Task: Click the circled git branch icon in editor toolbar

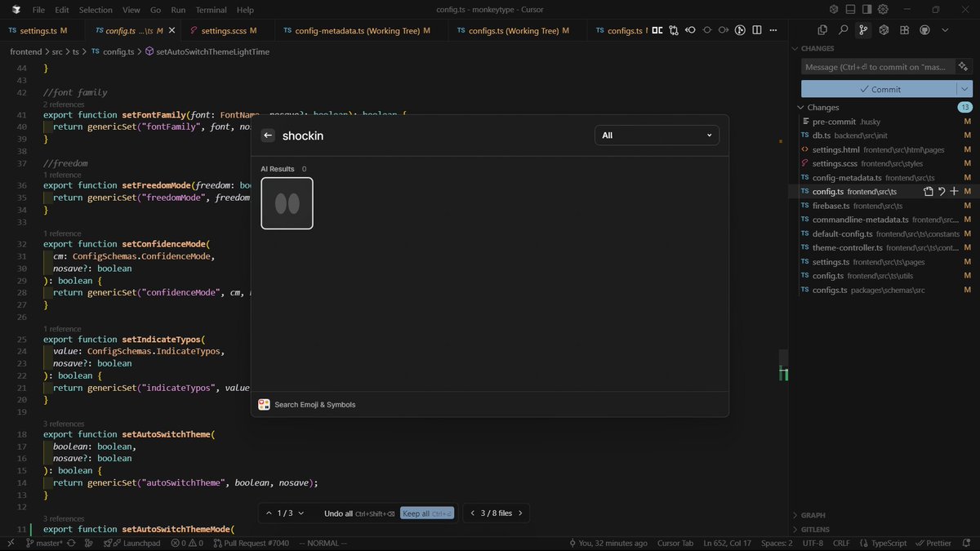Action: (x=740, y=30)
